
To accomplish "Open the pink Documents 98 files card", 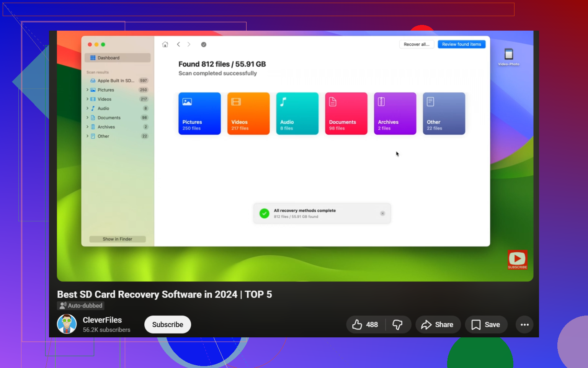I will tap(346, 113).
